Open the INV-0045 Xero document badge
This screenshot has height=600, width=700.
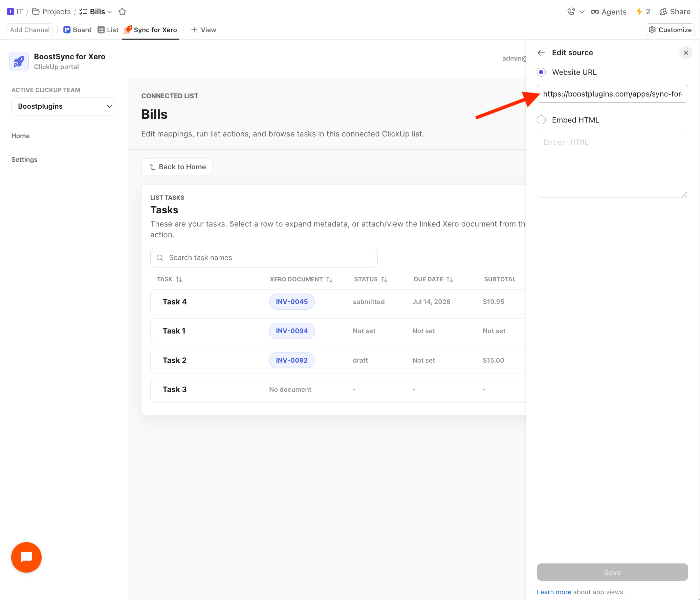click(x=292, y=302)
